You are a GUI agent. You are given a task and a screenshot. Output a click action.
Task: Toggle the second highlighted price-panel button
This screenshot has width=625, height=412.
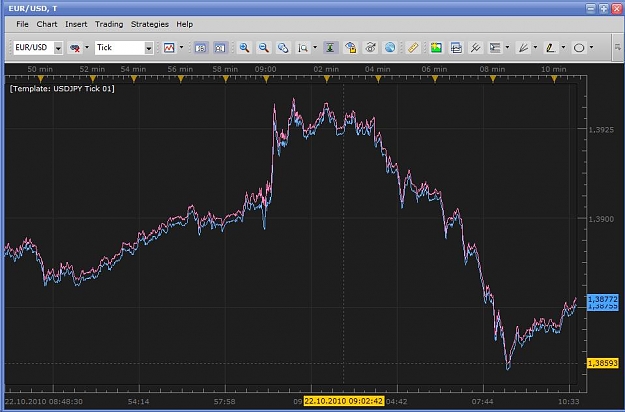220,48
